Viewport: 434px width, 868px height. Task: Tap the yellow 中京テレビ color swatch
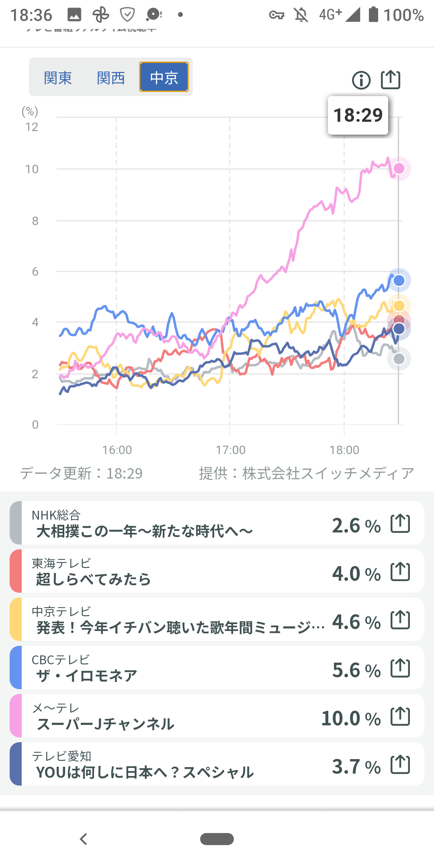pyautogui.click(x=16, y=619)
